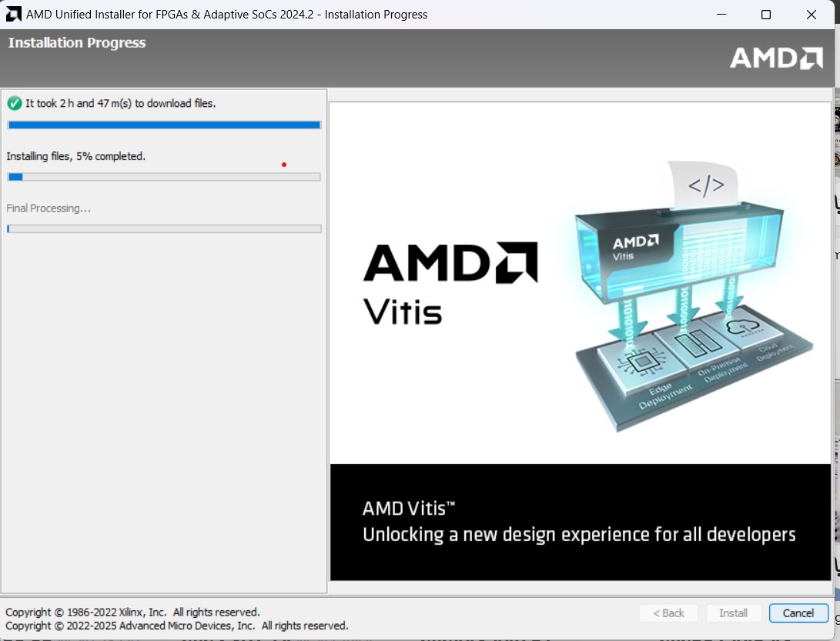Click the Installation Progress heading
Image resolution: width=840 pixels, height=641 pixels.
click(77, 43)
